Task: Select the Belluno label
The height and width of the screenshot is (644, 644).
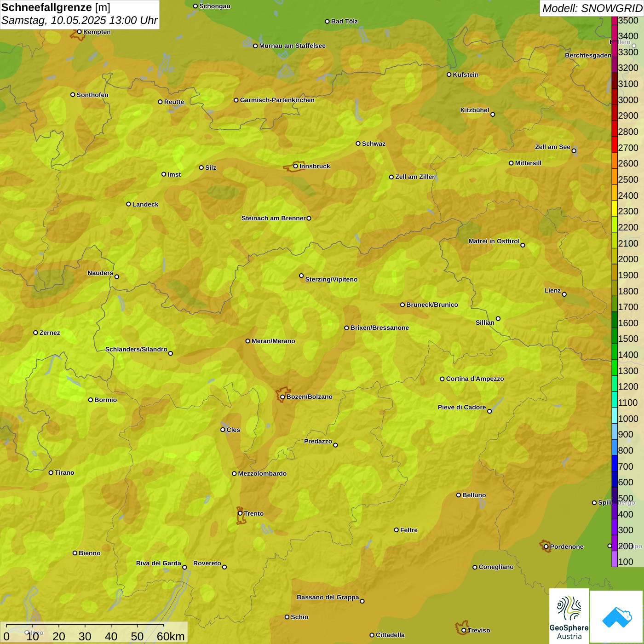Action: 474,495
